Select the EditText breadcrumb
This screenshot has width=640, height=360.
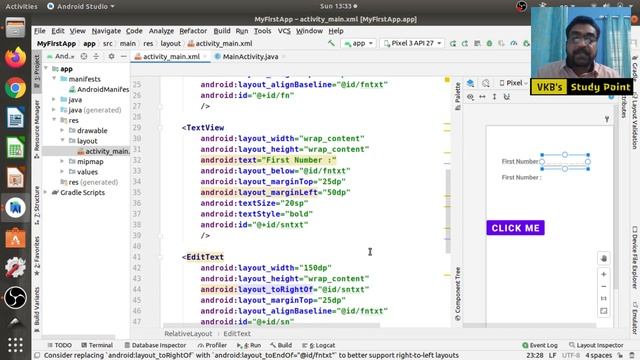click(237, 333)
